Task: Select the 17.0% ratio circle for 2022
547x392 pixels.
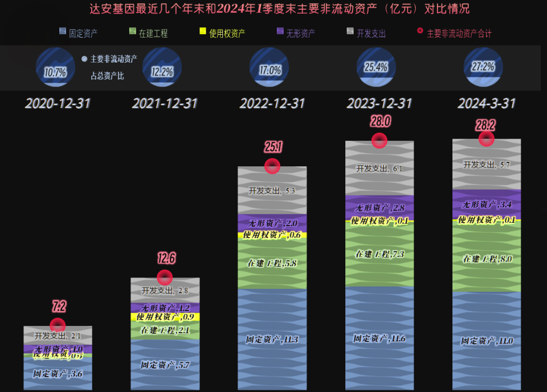Action: (x=270, y=67)
